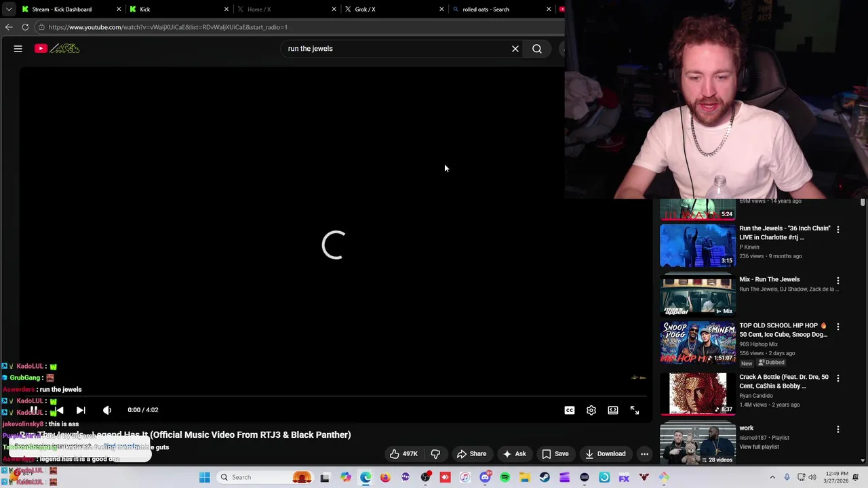Go to the YouTube home logo
The image size is (868, 488).
click(58, 49)
